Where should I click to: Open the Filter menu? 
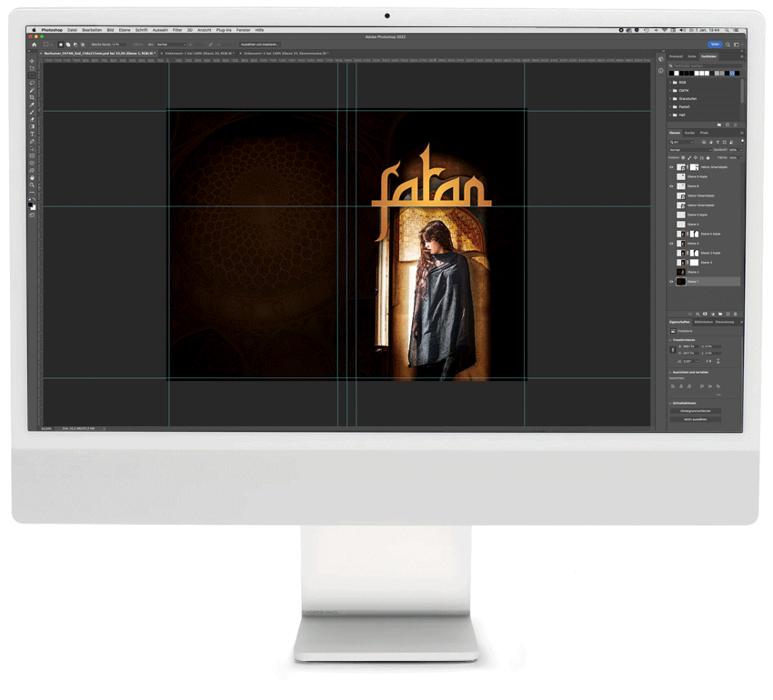tap(176, 29)
